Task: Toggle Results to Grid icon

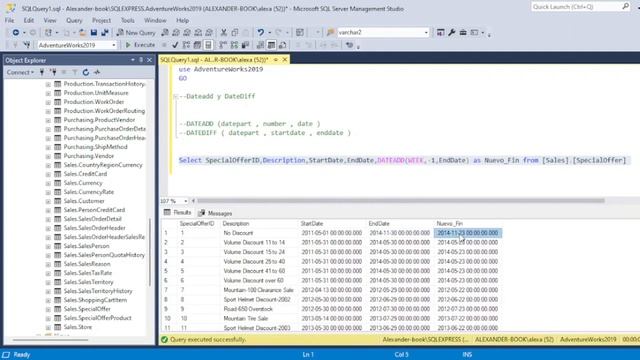Action: (x=271, y=45)
